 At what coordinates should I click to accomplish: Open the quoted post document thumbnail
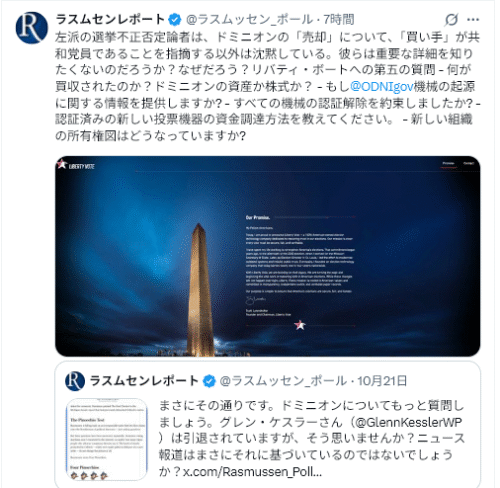pyautogui.click(x=107, y=439)
